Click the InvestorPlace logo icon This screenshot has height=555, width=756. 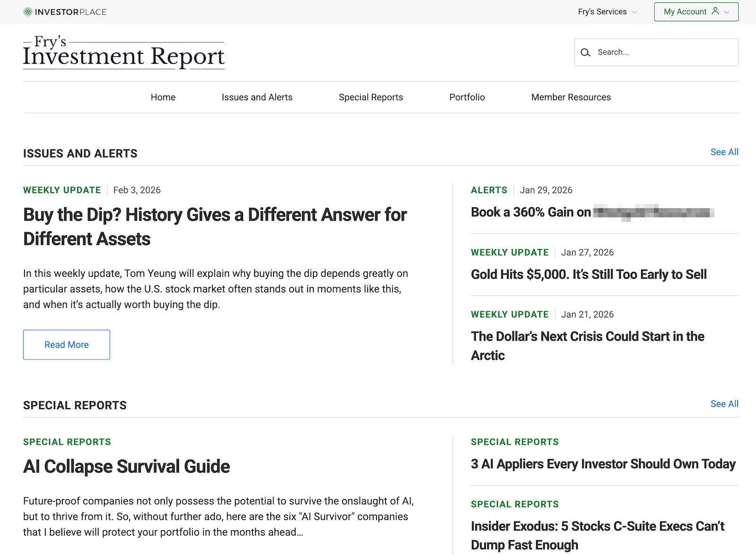tap(28, 12)
